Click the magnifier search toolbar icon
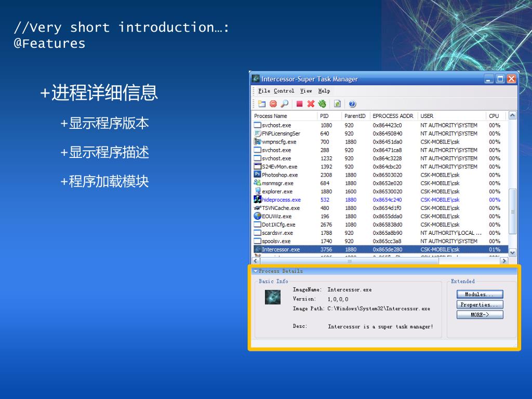This screenshot has width=532, height=399. 285,104
